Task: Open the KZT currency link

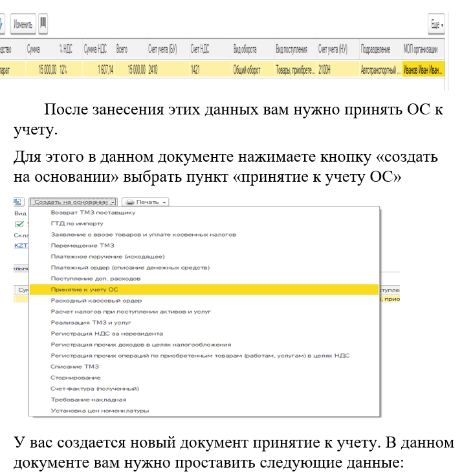Action: (21, 245)
